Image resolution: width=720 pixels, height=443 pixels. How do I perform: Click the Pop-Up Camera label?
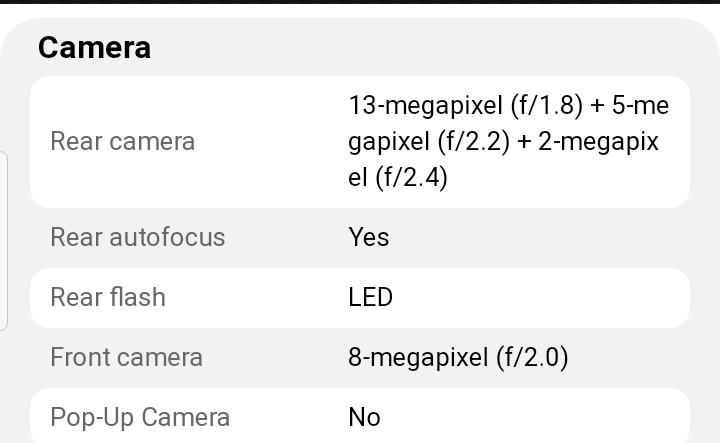[140, 417]
